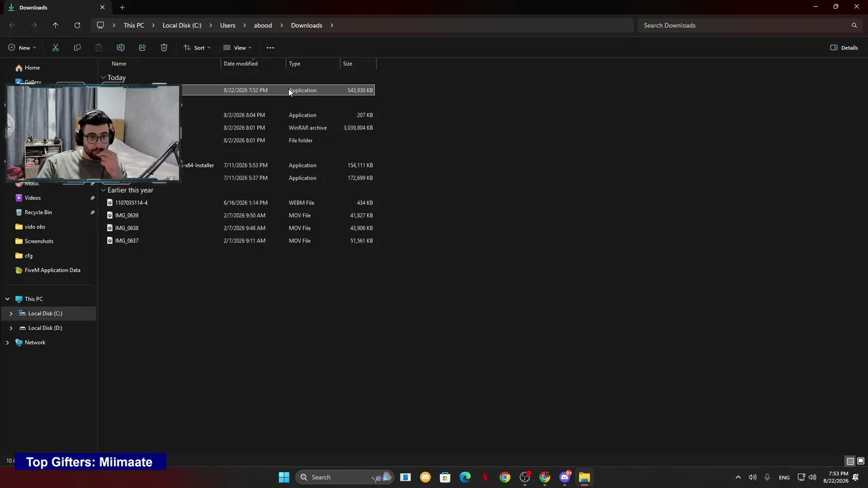Select Network in the navigation pane
This screenshot has width=868, height=488.
pyautogui.click(x=35, y=342)
